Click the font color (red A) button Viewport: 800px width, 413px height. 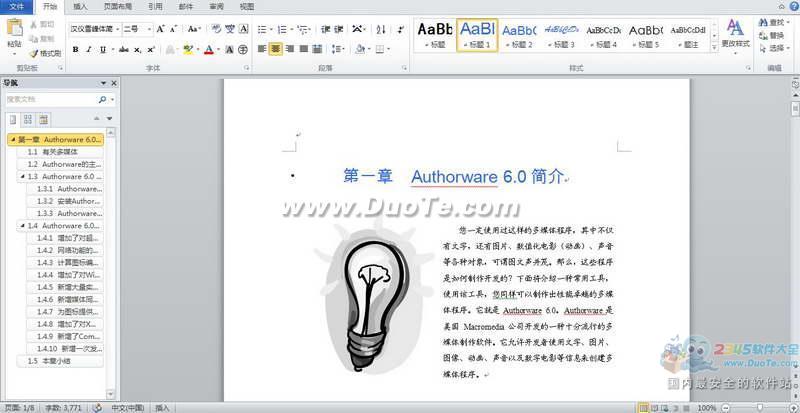click(x=208, y=50)
